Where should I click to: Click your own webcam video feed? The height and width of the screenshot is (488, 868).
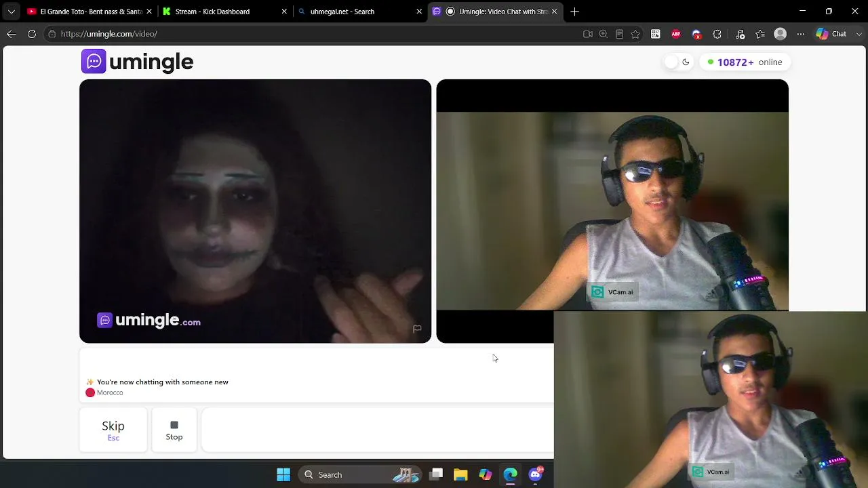point(612,211)
